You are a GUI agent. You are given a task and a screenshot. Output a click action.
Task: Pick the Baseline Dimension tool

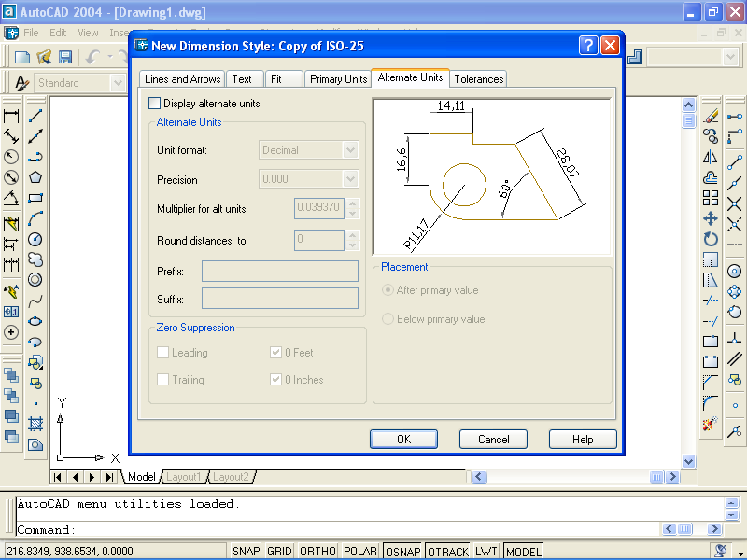[11, 244]
